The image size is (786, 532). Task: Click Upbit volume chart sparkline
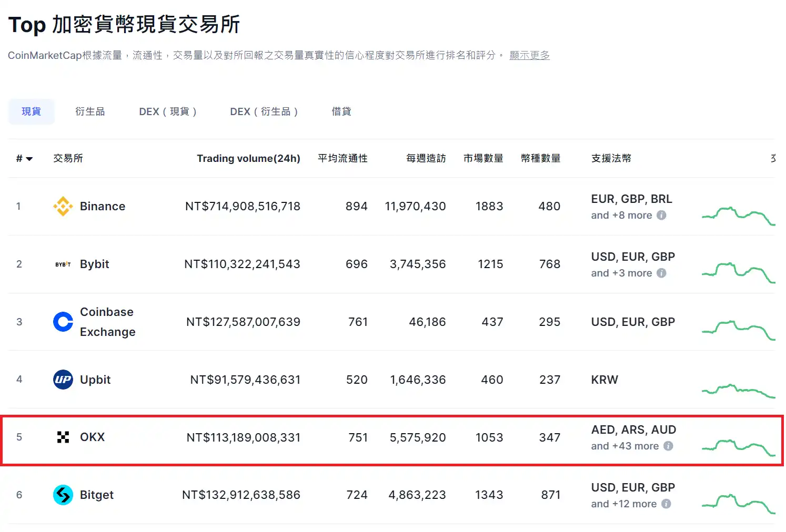(x=738, y=391)
